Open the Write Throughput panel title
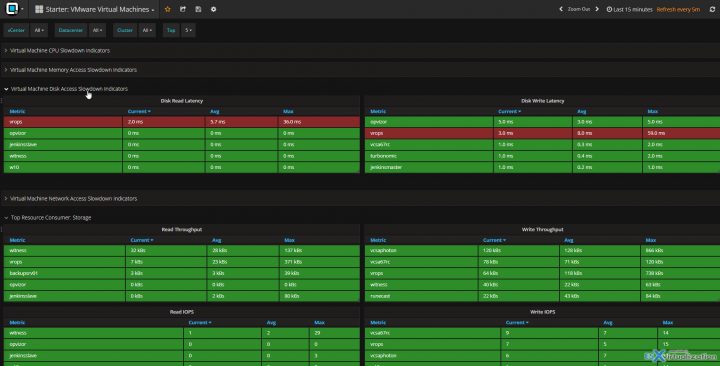 point(543,230)
